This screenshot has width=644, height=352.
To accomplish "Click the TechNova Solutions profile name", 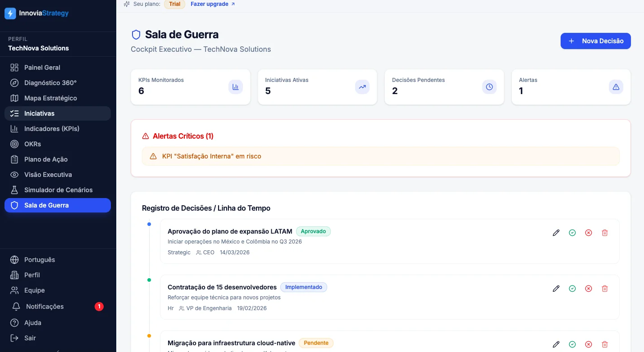I will coord(39,48).
